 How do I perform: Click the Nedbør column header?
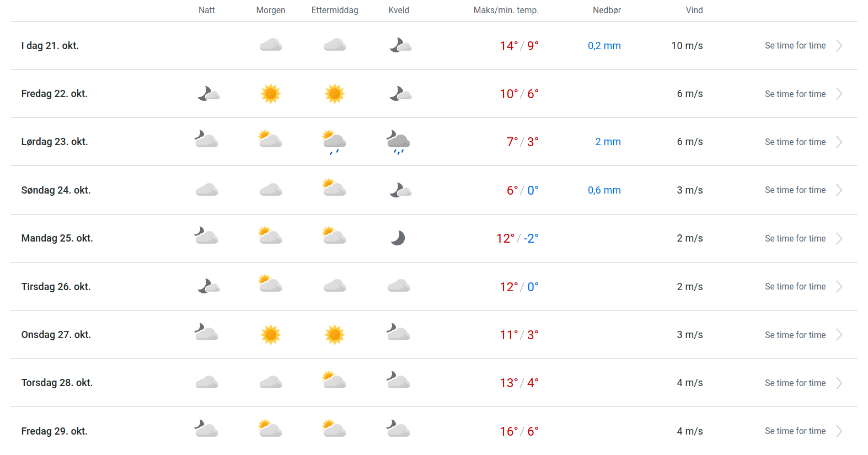pyautogui.click(x=607, y=10)
